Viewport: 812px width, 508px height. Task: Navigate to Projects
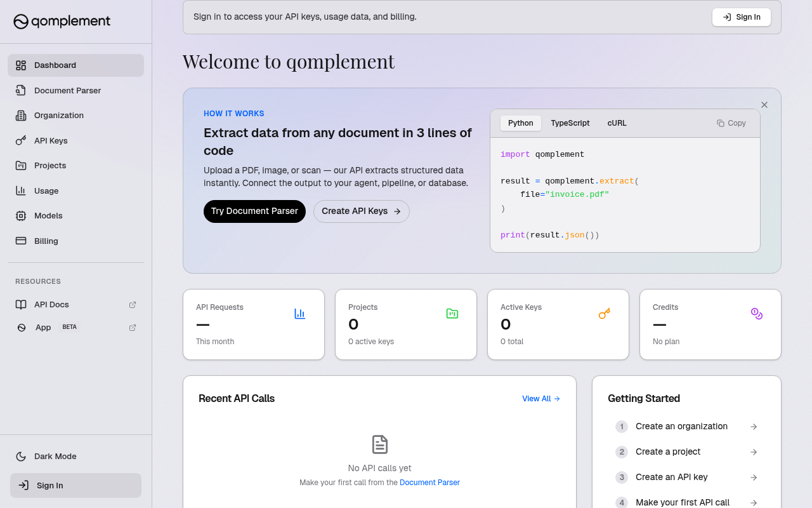(x=75, y=166)
